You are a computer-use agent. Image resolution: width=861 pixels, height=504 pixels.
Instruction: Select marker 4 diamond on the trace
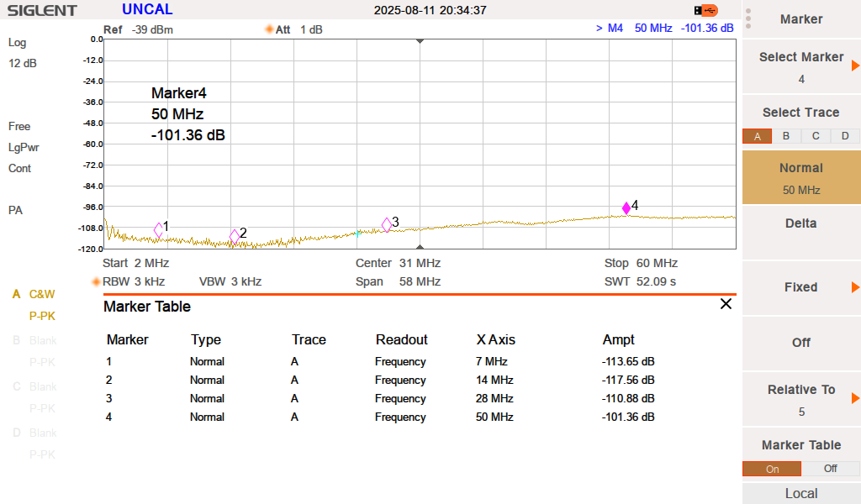point(625,207)
